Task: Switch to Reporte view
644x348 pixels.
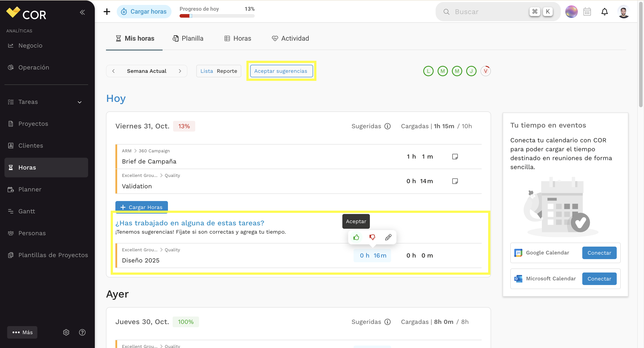Action: [227, 71]
